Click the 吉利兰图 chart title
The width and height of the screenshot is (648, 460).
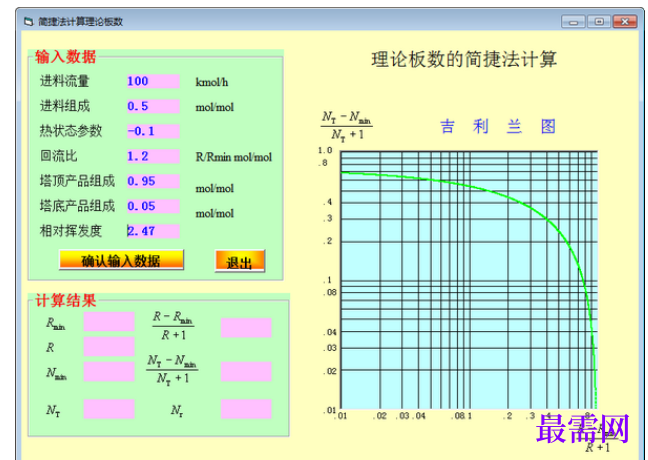pos(498,126)
